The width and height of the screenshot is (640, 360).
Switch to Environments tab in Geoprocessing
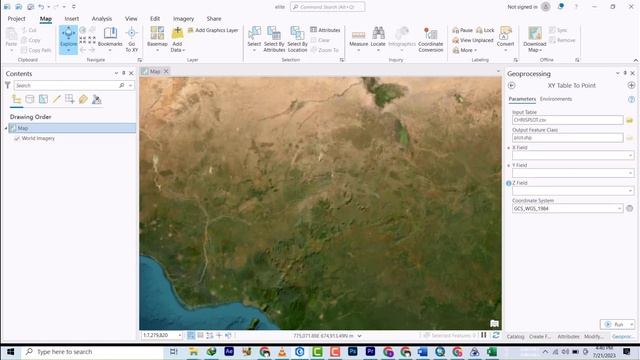tap(556, 99)
